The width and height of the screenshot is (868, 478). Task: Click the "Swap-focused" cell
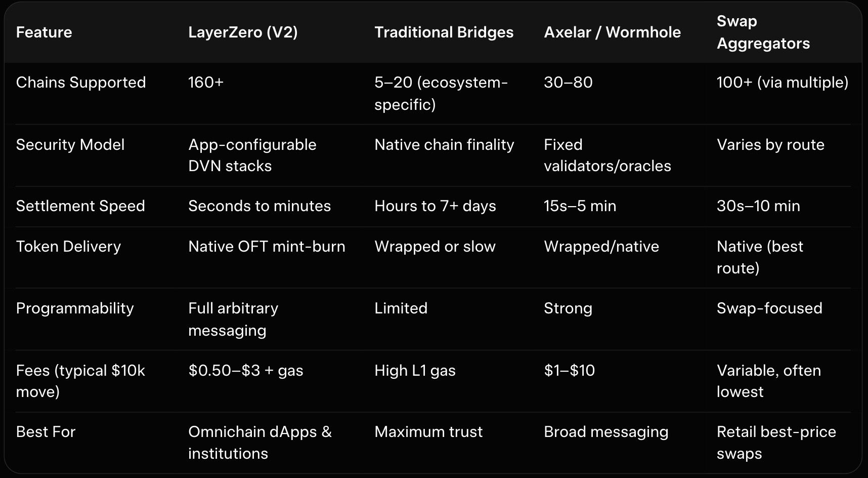[x=769, y=308]
